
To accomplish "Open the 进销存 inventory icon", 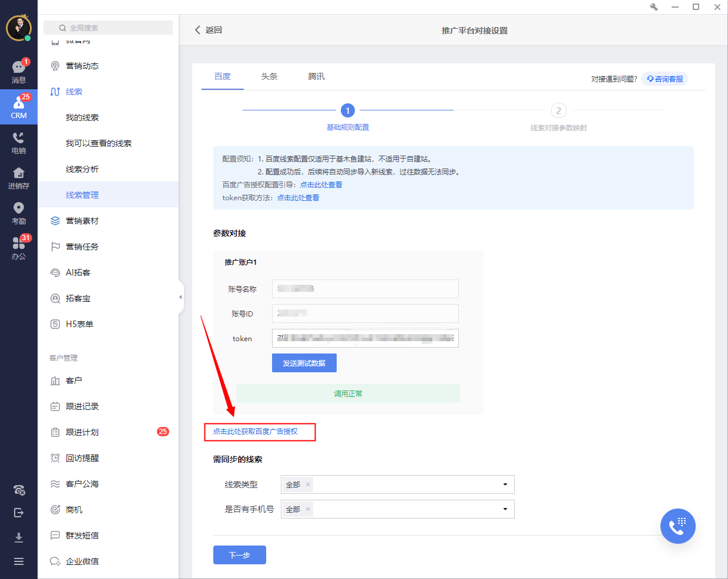I will click(x=18, y=177).
